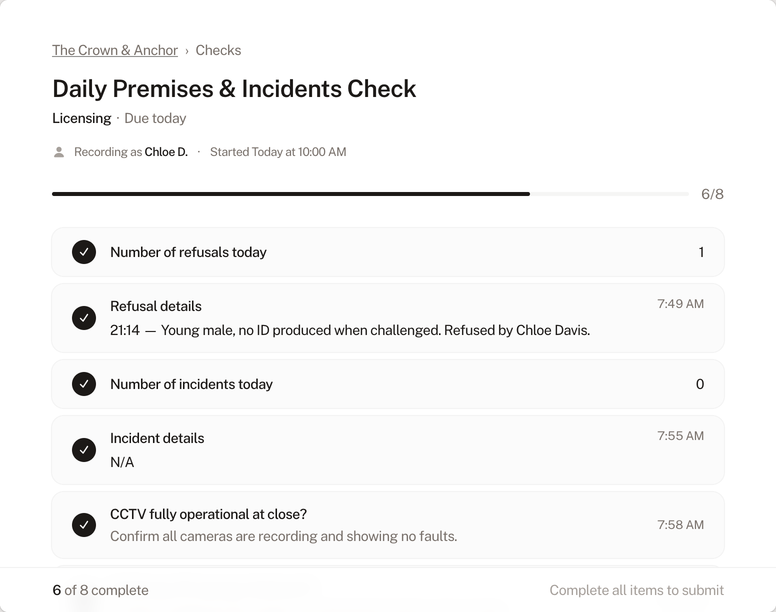Click the 7:49 AM timestamp on Refusal details

coord(680,304)
